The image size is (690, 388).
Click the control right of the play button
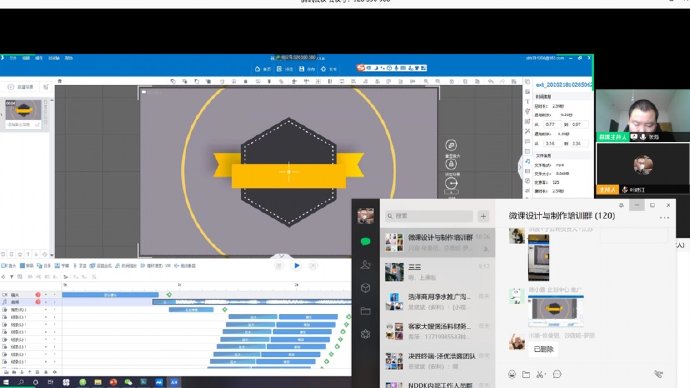tap(313, 266)
